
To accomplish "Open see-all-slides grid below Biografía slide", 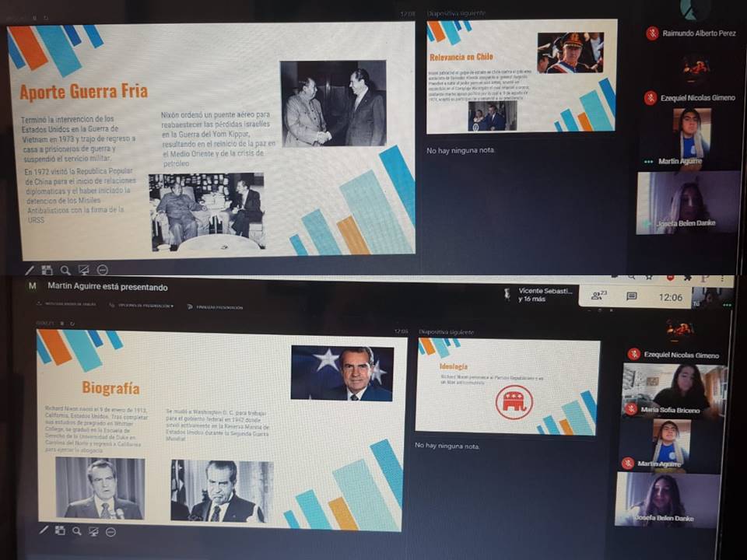I will click(60, 530).
